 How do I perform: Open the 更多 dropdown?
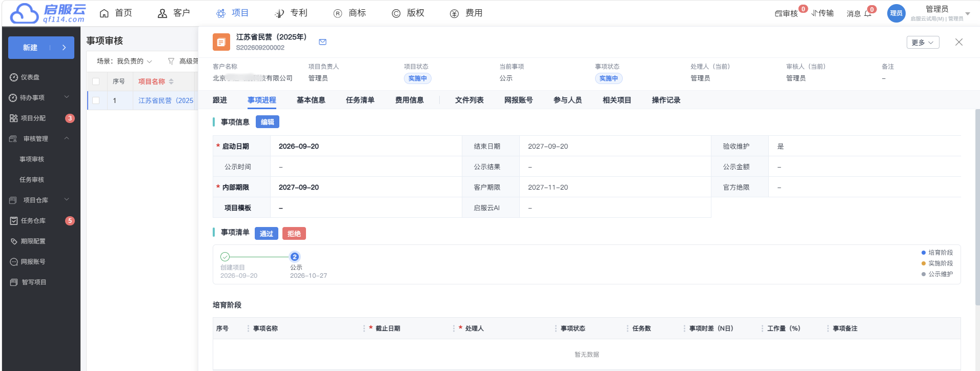[923, 43]
